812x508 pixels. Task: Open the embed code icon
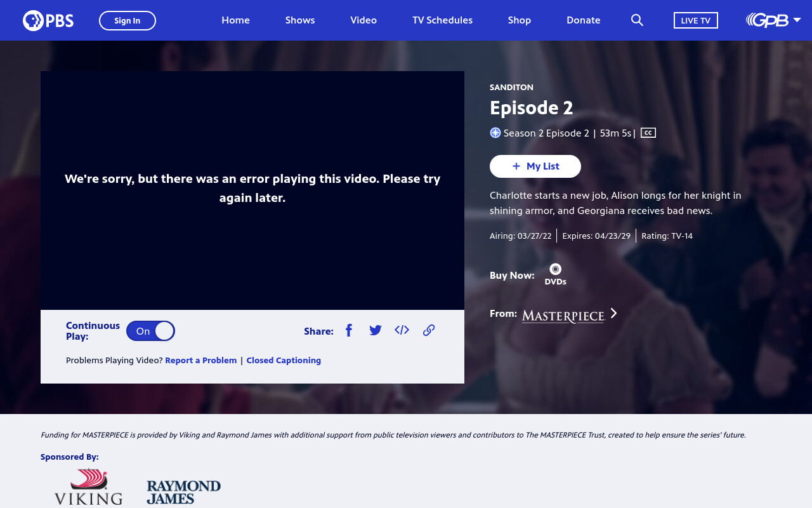click(402, 330)
